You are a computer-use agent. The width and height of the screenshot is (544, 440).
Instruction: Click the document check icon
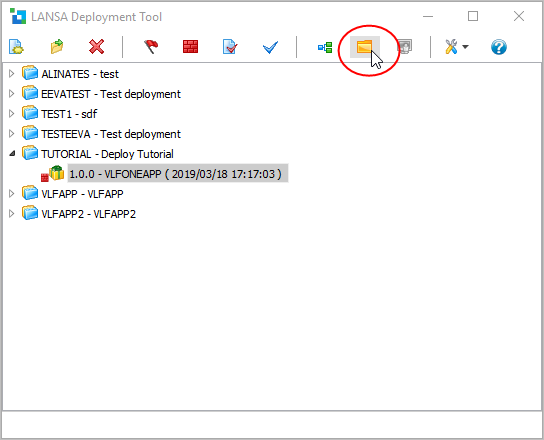tap(230, 46)
